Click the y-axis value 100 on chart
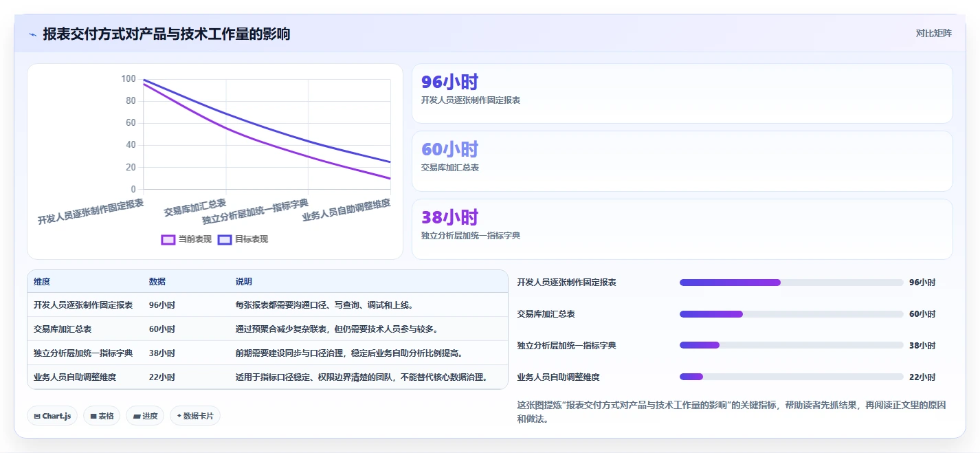 [x=129, y=79]
